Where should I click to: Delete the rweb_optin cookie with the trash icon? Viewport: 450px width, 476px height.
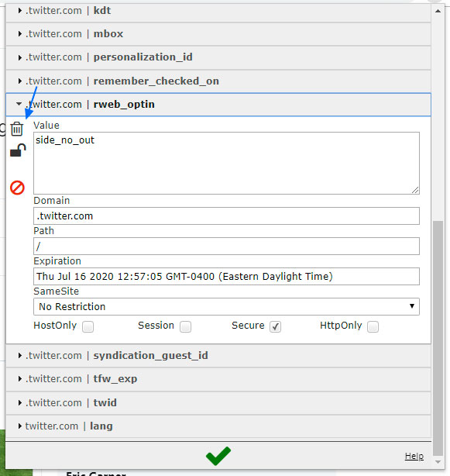click(x=17, y=129)
